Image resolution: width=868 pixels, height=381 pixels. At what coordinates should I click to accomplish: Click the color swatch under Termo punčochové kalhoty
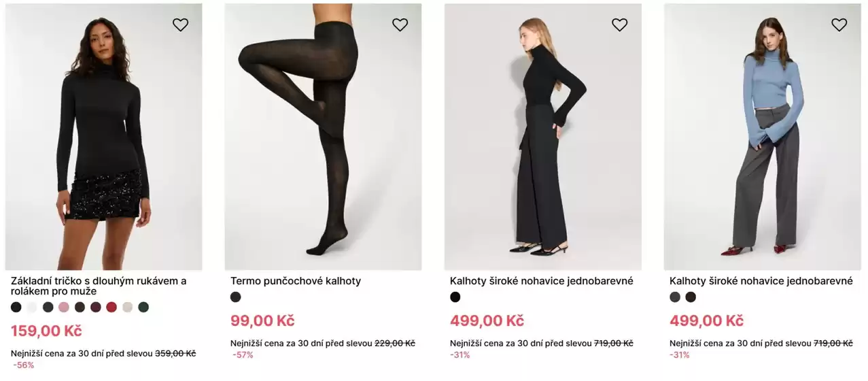pyautogui.click(x=236, y=297)
